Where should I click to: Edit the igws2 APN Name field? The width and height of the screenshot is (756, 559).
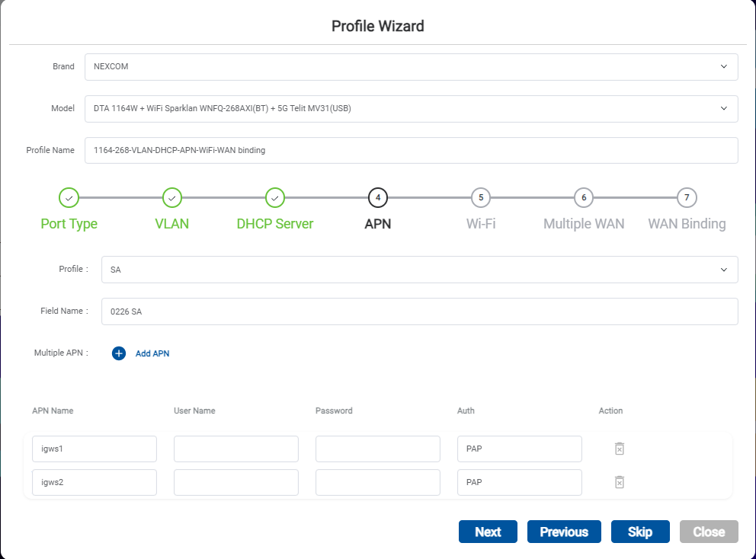click(x=94, y=482)
